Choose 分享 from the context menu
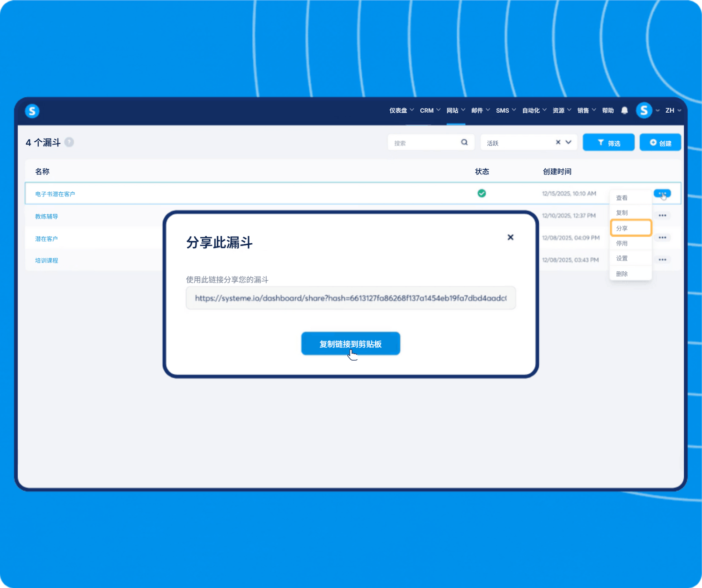 tap(630, 228)
